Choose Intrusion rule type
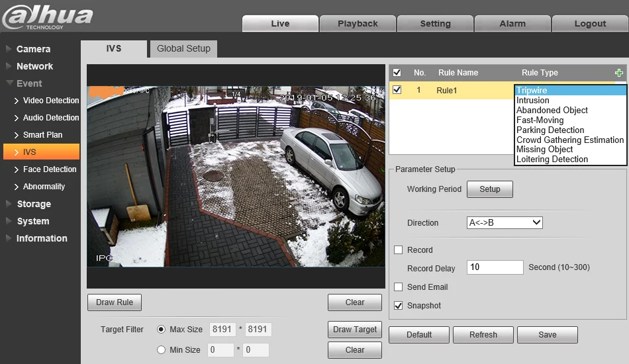This screenshot has height=364, width=629. pos(570,100)
